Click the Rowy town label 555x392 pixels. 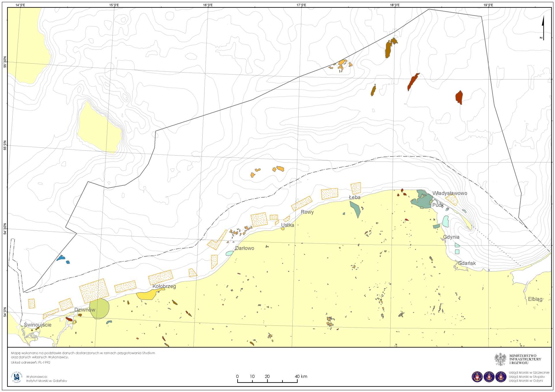point(307,212)
